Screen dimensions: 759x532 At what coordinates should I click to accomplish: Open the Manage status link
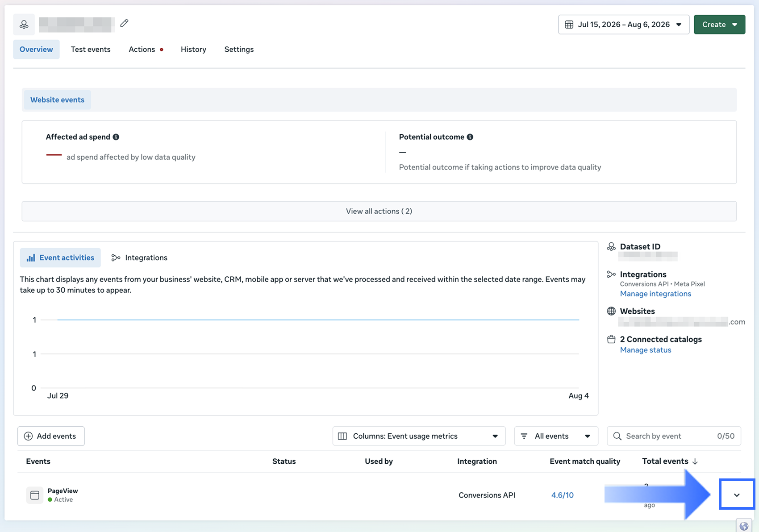coord(646,350)
